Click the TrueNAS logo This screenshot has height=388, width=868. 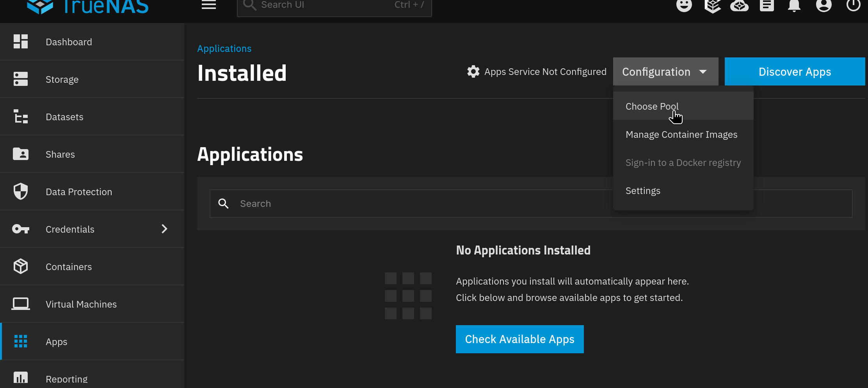pos(88,6)
